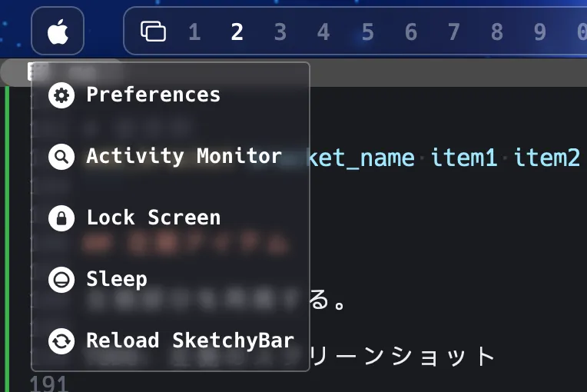Select Sleep in the Apple menu
587x392 pixels.
coord(116,279)
